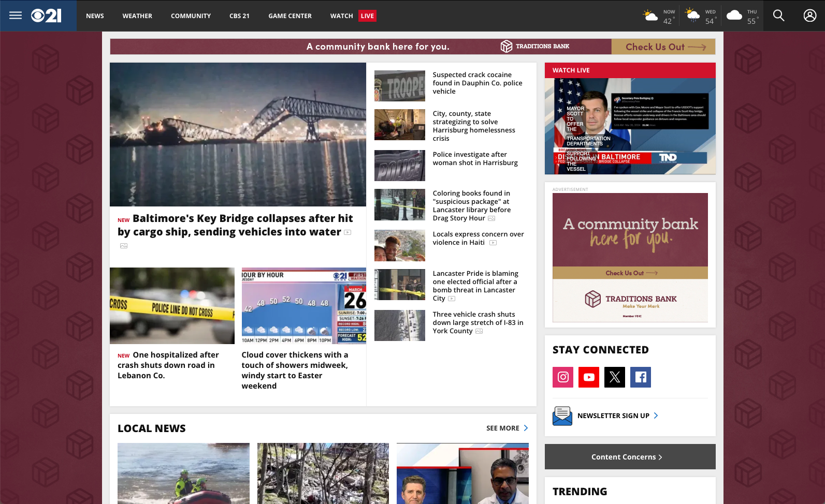Open water rescue raft local news photo
825x504 pixels.
point(183,473)
